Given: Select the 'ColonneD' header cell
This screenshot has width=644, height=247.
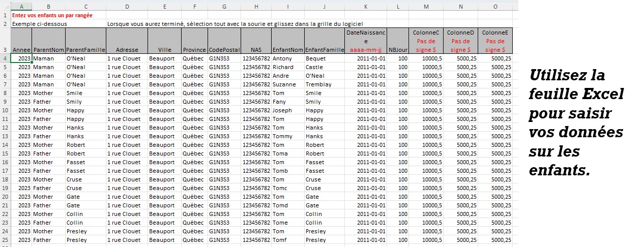Looking at the screenshot, I should 460,41.
